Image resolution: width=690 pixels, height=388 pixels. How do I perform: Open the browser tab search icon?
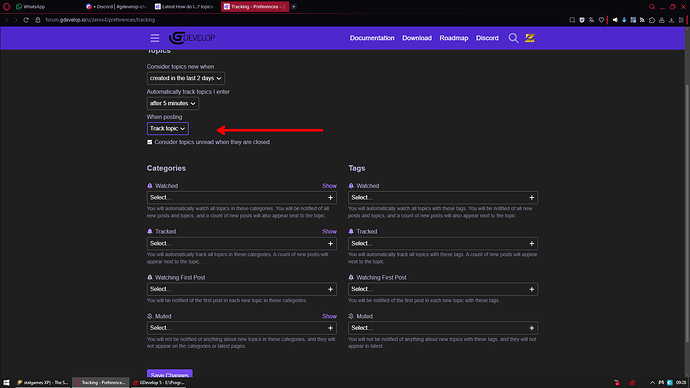pos(652,7)
